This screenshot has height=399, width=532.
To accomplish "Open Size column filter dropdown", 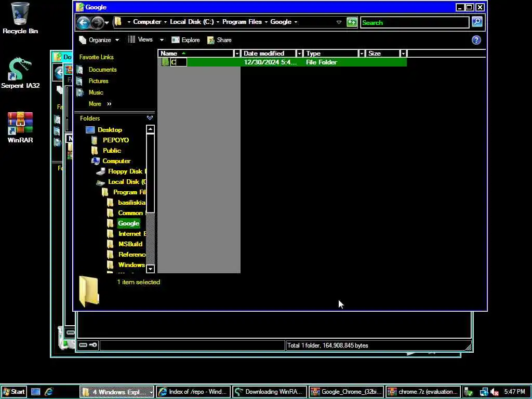I will pos(403,54).
